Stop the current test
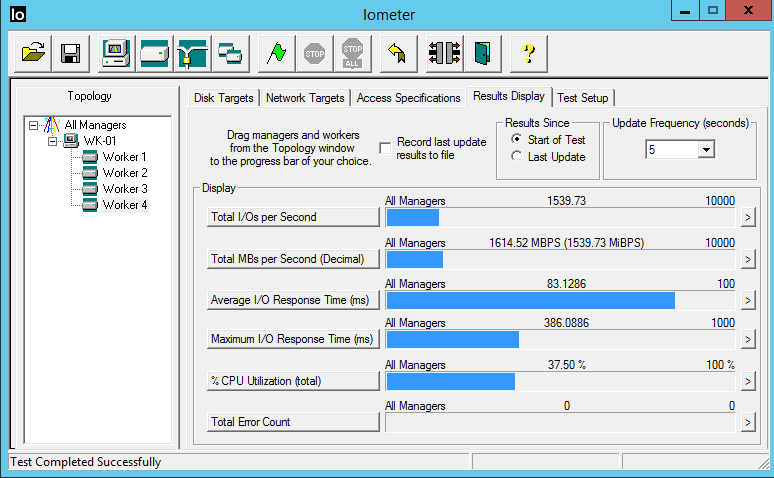This screenshot has height=478, width=774. [x=314, y=53]
